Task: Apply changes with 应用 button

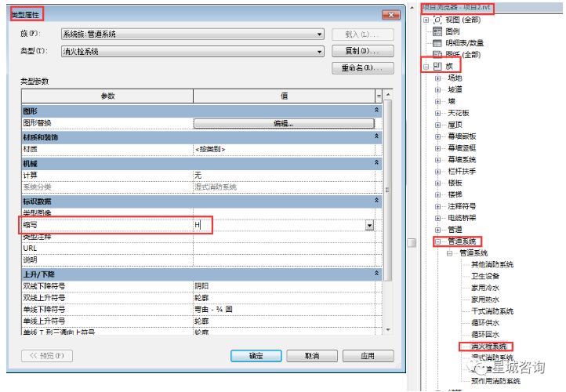Action: [368, 356]
